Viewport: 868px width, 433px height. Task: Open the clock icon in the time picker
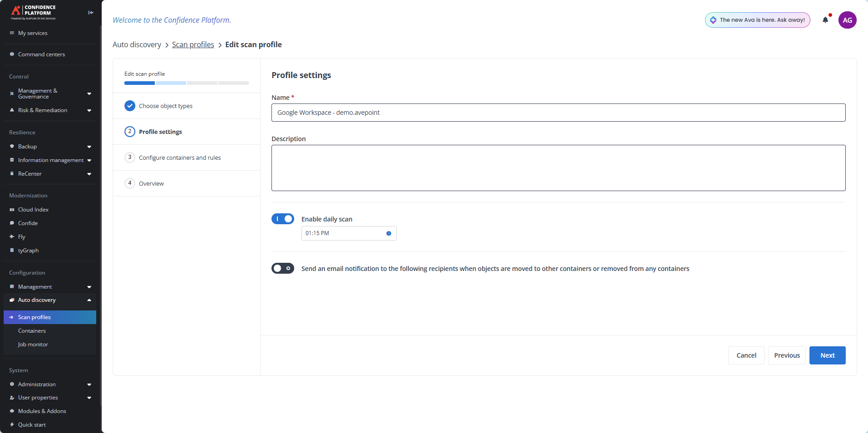[388, 233]
